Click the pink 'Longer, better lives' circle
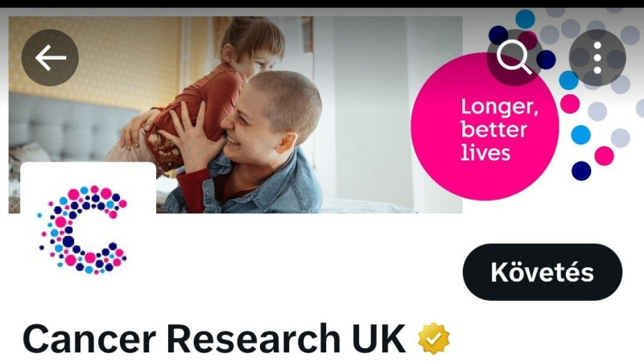 (x=485, y=127)
